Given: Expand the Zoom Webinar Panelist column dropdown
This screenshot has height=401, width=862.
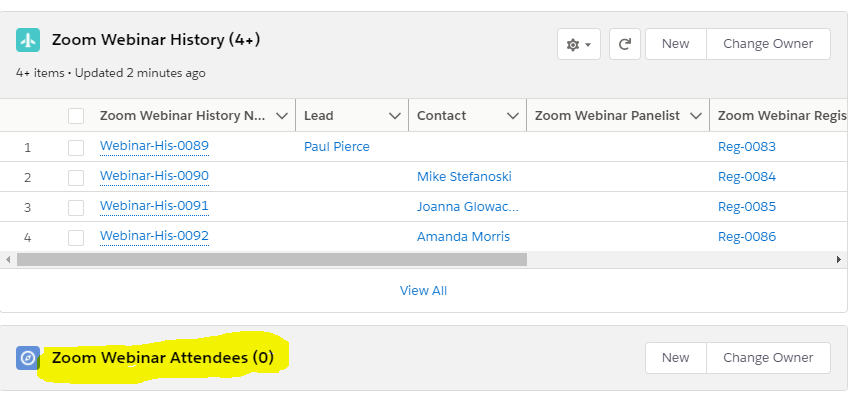Looking at the screenshot, I should click(695, 116).
